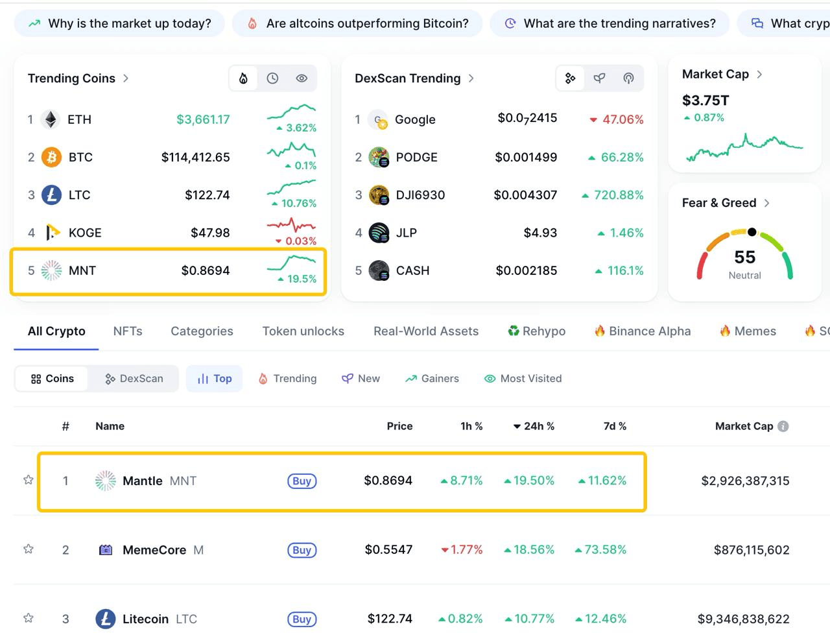The image size is (830, 644).
Task: Sort by 24h % column
Action: pyautogui.click(x=534, y=426)
